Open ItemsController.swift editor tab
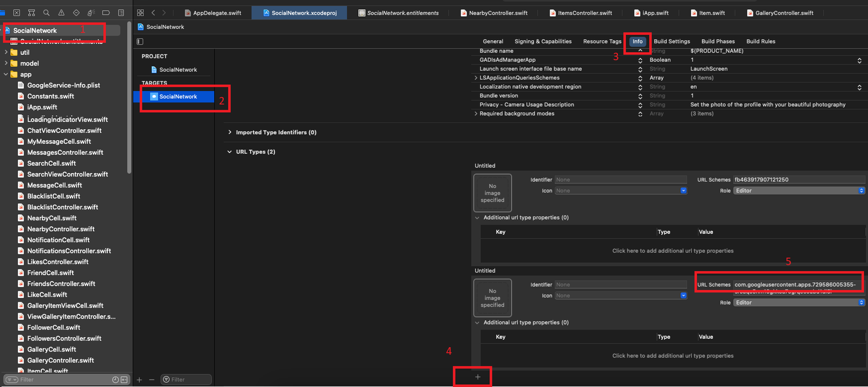This screenshot has height=387, width=868. click(x=581, y=12)
